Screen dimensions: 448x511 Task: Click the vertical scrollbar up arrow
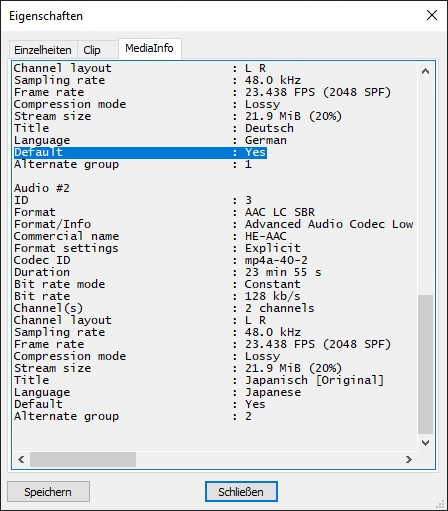pyautogui.click(x=425, y=71)
